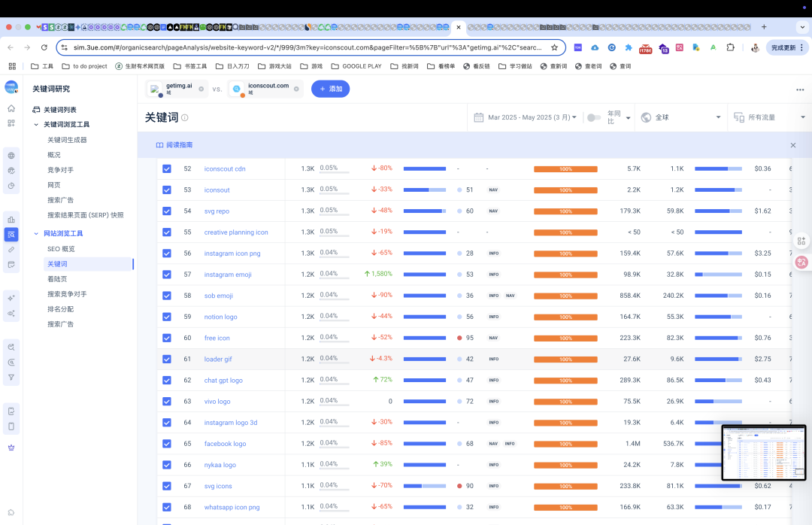Close the 阅读指南 banner
The width and height of the screenshot is (812, 525).
click(793, 145)
